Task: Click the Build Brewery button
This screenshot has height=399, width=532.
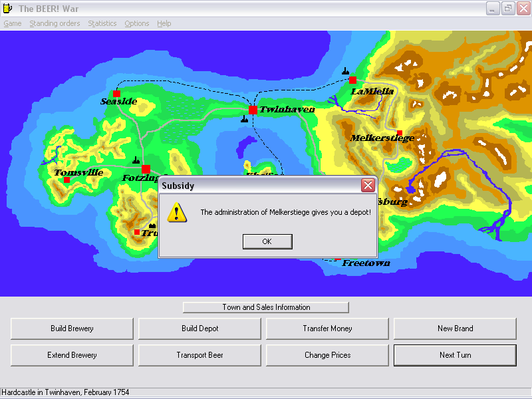Action: coord(72,329)
